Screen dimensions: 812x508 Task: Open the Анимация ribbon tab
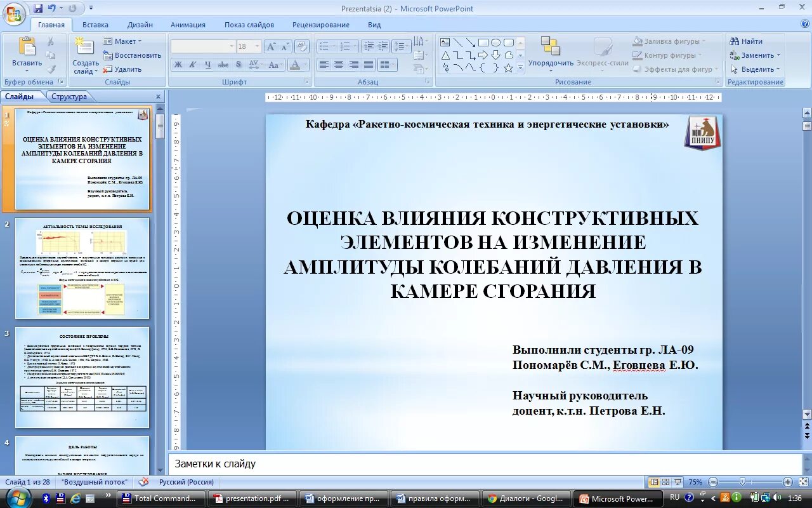188,25
